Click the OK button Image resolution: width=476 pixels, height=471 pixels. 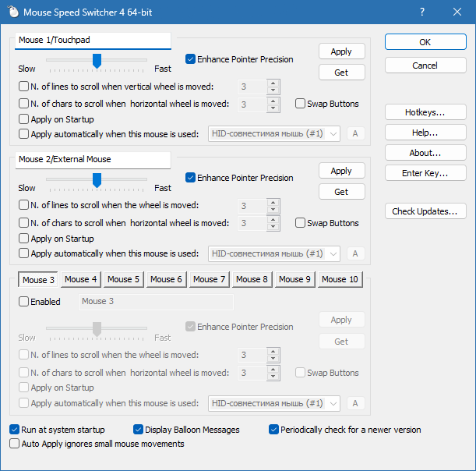point(425,42)
